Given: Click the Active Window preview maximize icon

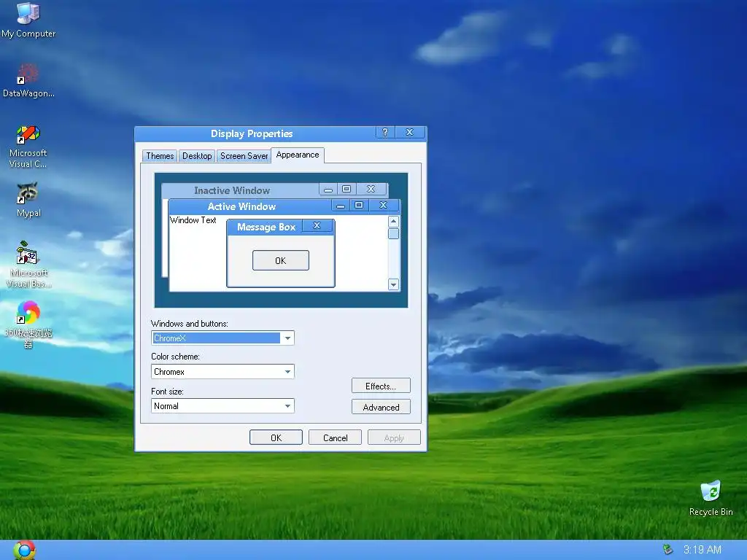Looking at the screenshot, I should tap(359, 205).
